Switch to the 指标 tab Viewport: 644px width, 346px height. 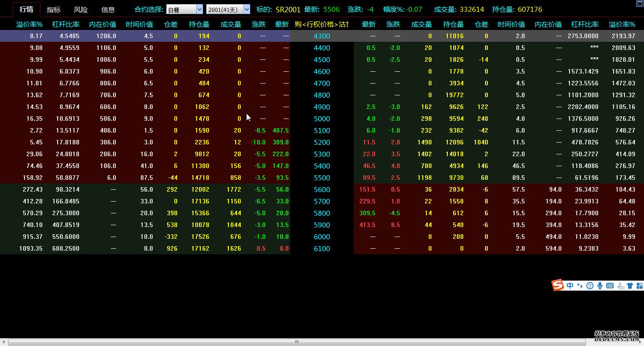click(x=54, y=10)
